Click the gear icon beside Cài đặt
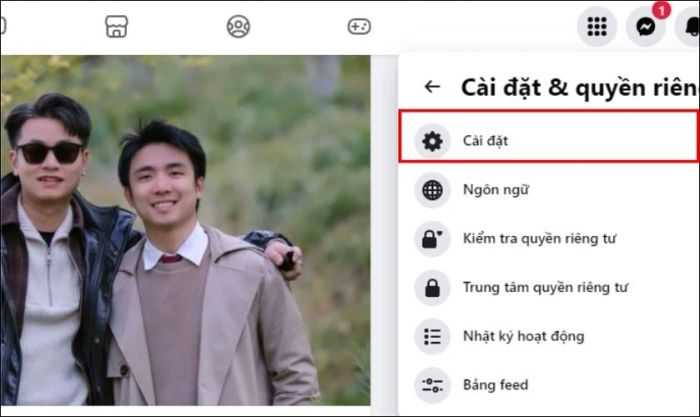The height and width of the screenshot is (417, 700). pos(432,141)
